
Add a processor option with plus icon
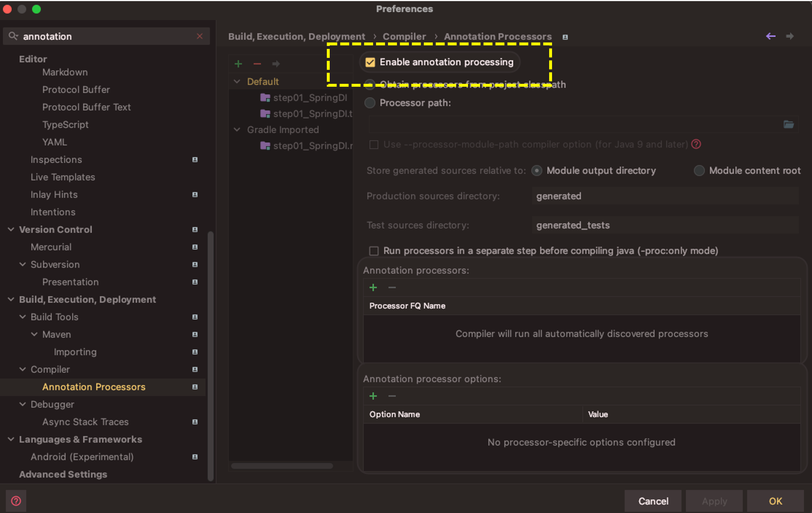(373, 396)
